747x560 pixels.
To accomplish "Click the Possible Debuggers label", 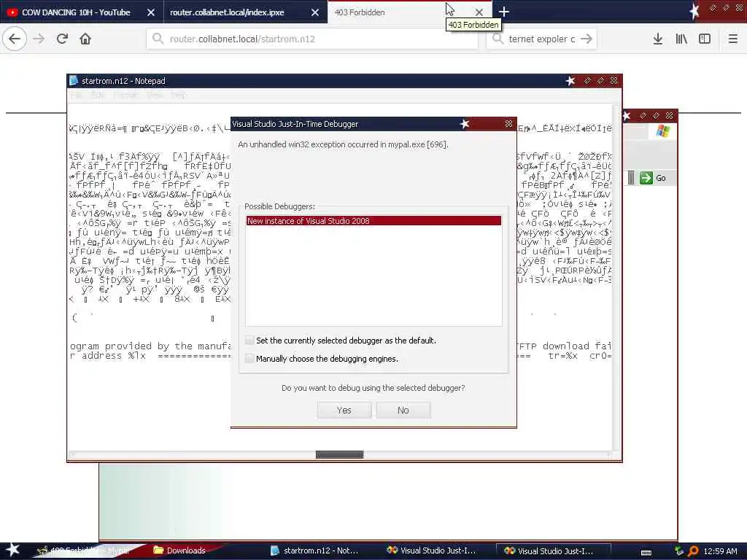I will click(x=279, y=206).
